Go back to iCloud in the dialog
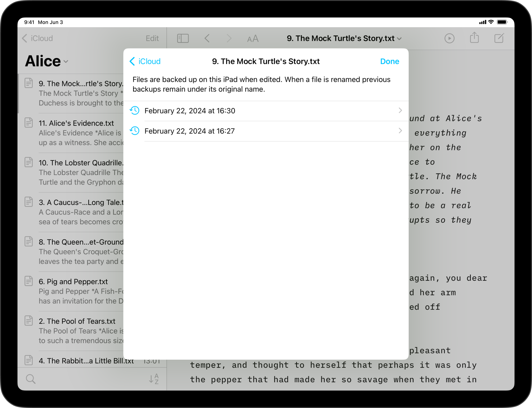 [145, 61]
